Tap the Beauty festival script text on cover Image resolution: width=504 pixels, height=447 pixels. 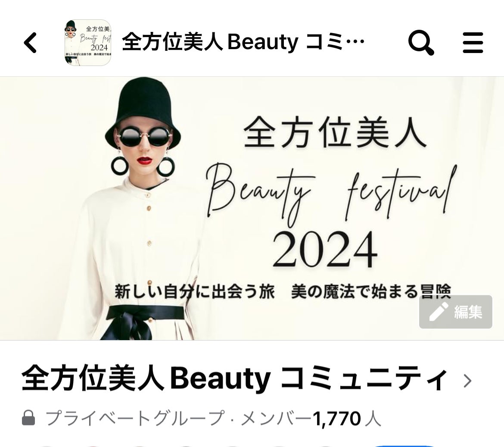click(331, 194)
